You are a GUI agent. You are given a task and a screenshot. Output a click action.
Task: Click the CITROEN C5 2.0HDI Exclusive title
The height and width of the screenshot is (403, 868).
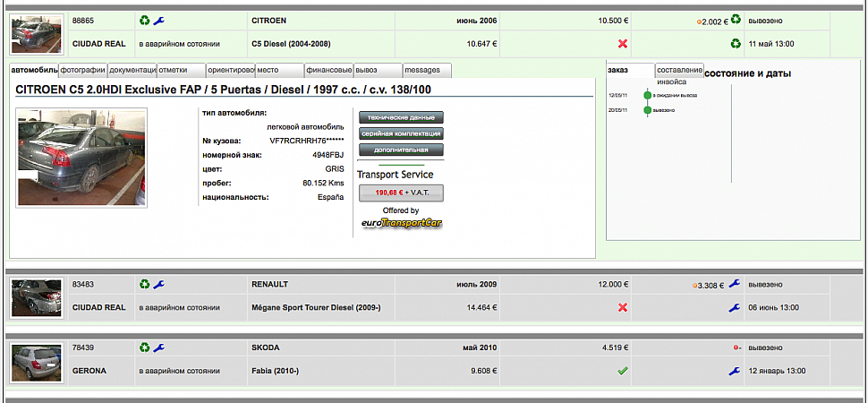click(223, 90)
